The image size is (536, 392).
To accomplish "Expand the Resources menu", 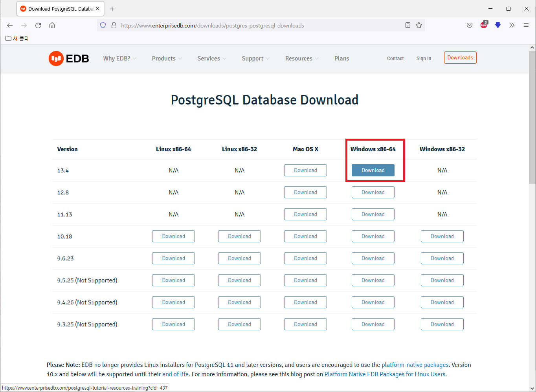I will click(x=302, y=59).
